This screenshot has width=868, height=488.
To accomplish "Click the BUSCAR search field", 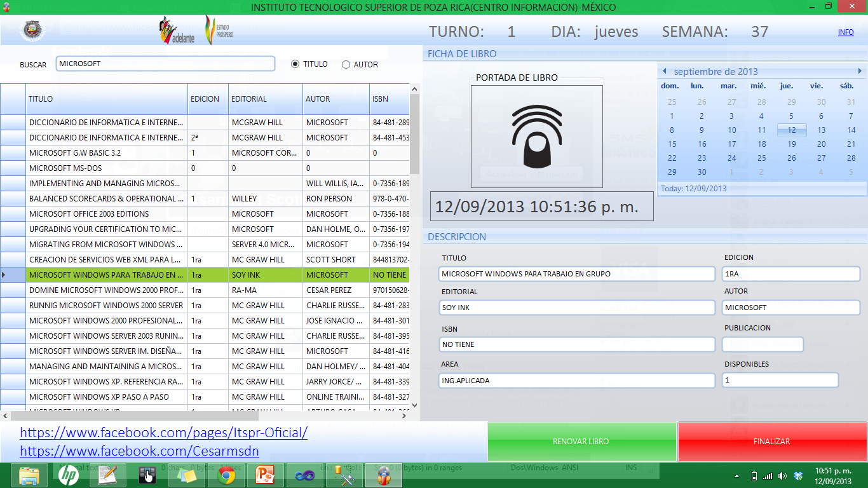I will pos(165,64).
